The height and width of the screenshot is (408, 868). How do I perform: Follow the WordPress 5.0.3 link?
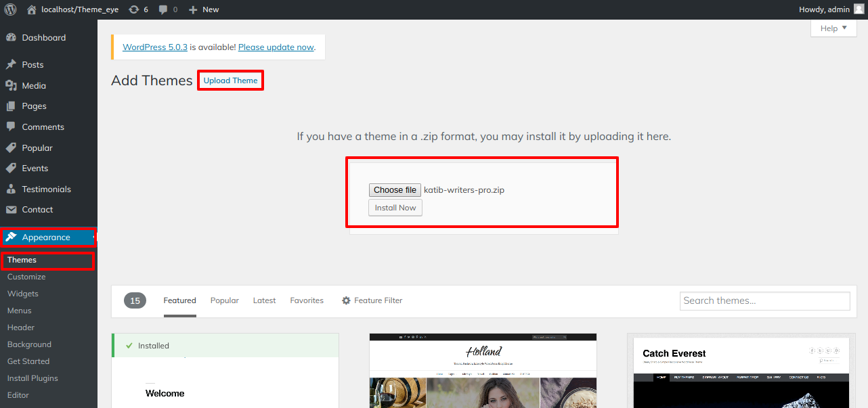pos(154,47)
